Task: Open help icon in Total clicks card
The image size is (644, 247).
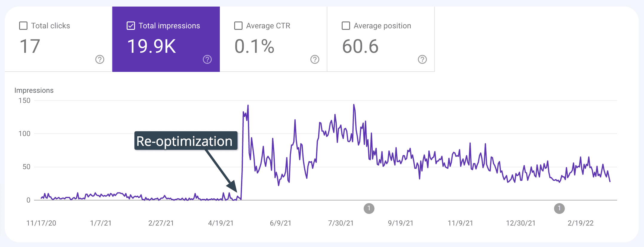Action: [x=100, y=59]
